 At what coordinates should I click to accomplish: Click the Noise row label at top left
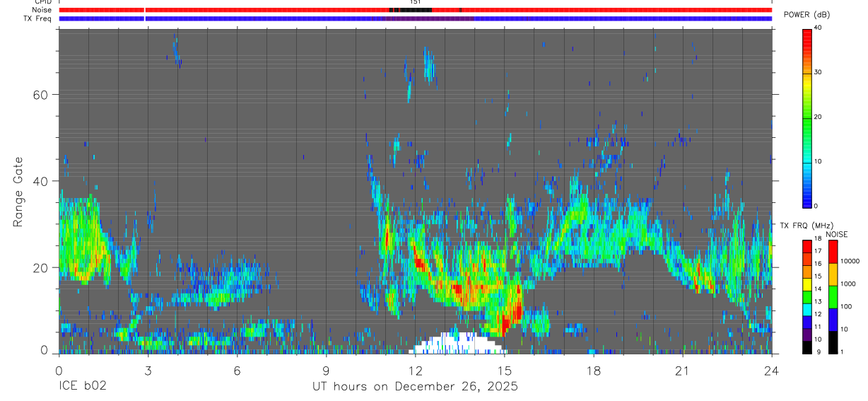tap(42, 10)
